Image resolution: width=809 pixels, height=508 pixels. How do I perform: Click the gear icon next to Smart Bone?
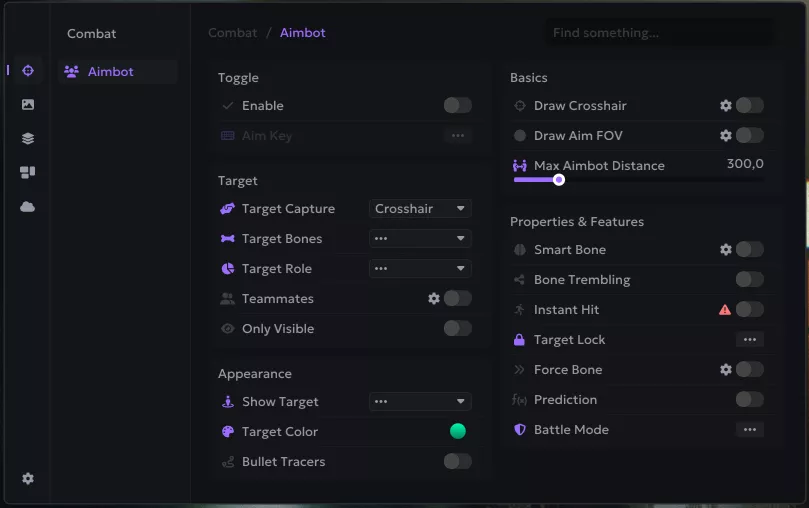(726, 250)
